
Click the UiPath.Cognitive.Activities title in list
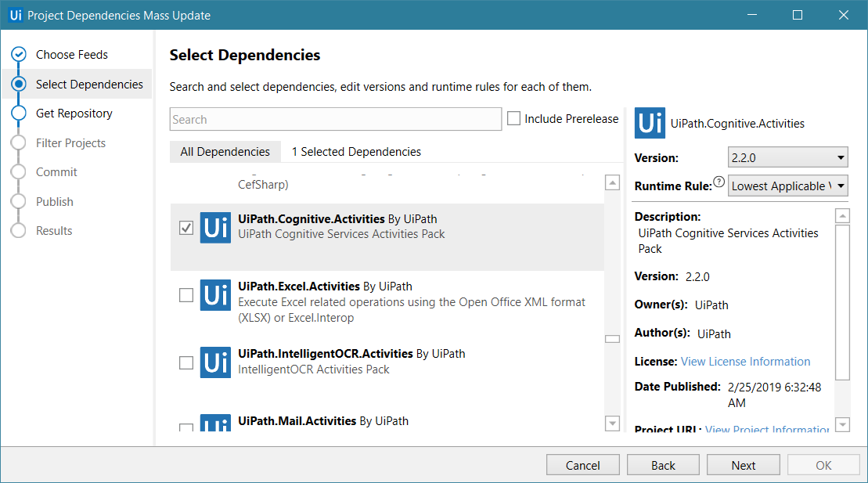click(311, 218)
